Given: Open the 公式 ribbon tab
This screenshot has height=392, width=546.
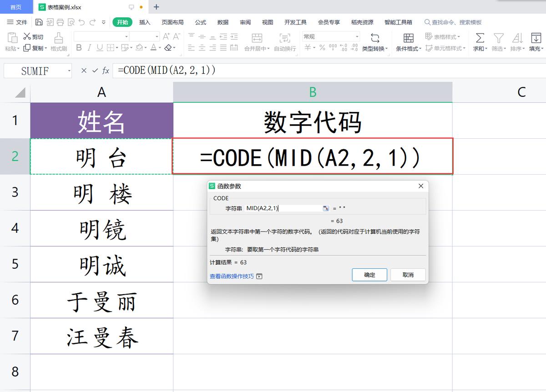Looking at the screenshot, I should (200, 22).
